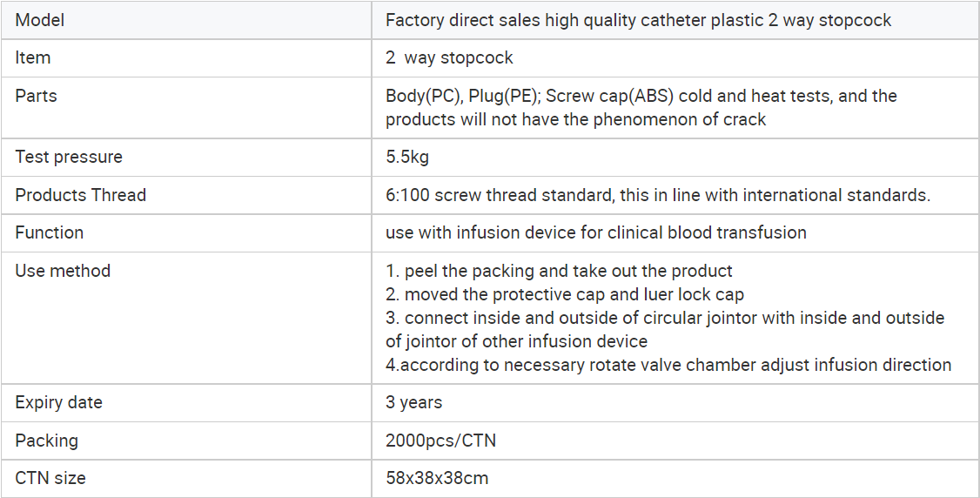This screenshot has width=980, height=498.
Task: Click the '2 way stopcock' value cell
Action: point(675,58)
